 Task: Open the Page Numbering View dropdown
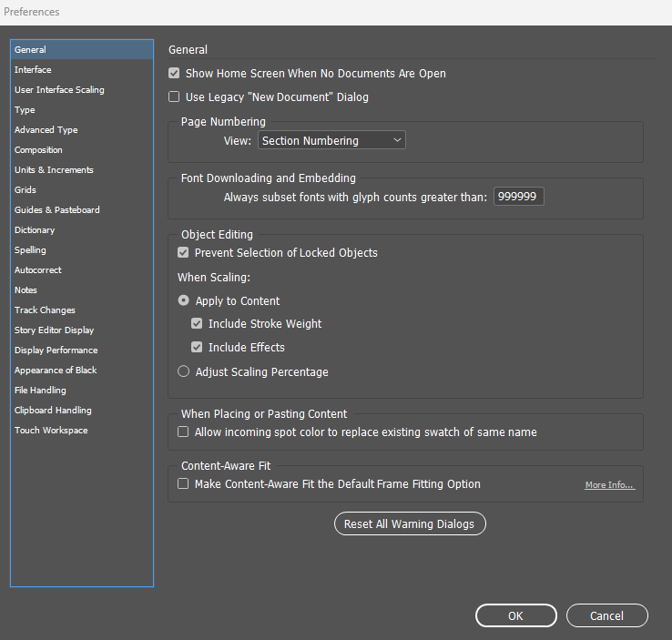tap(331, 140)
